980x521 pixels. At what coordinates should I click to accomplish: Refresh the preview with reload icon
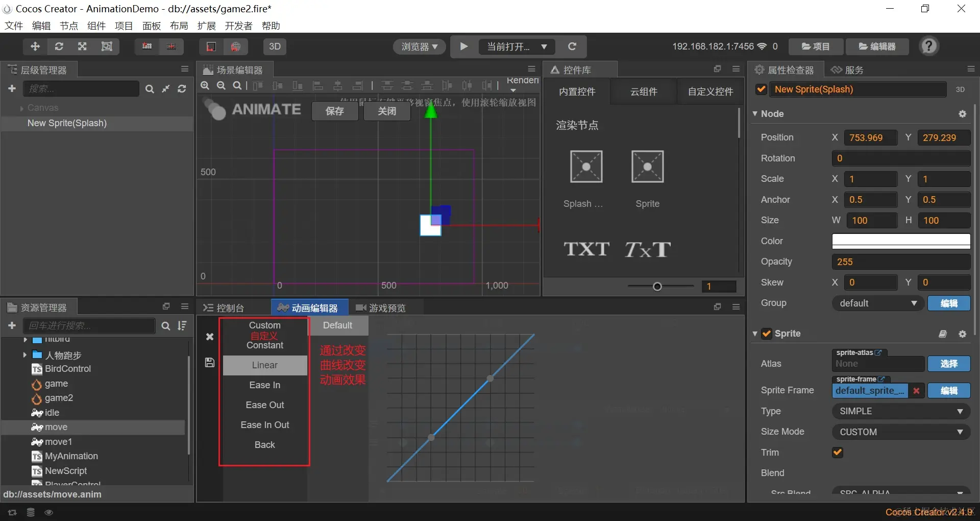coord(572,46)
